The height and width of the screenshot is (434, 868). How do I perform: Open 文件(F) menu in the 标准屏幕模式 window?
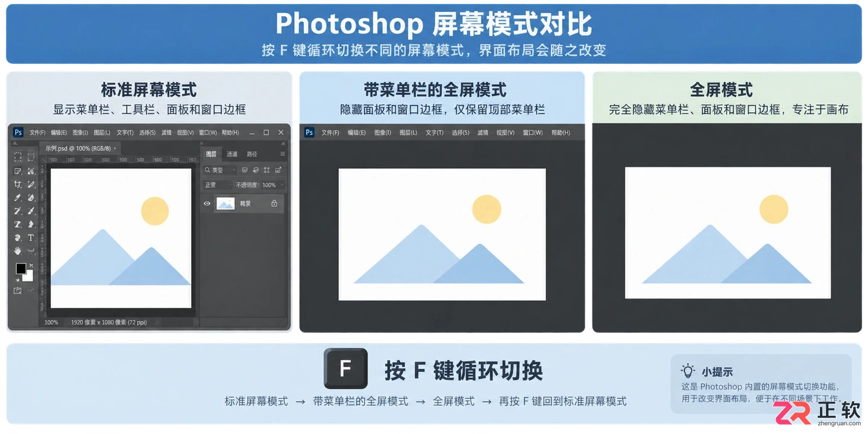(x=37, y=133)
